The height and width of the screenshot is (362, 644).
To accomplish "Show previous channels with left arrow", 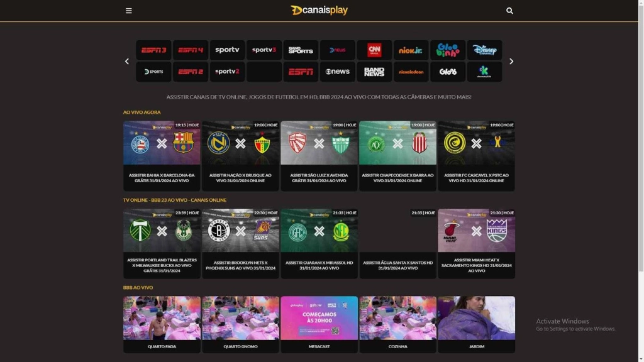I will tap(127, 61).
